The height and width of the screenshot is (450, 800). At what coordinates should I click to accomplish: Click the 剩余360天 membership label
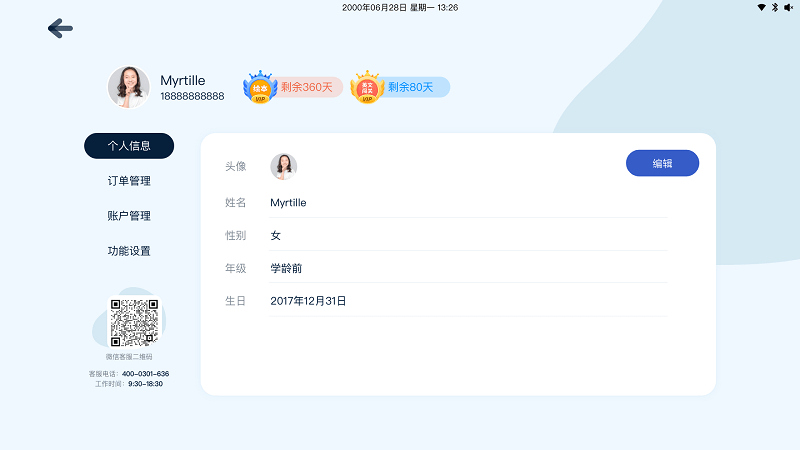(306, 87)
